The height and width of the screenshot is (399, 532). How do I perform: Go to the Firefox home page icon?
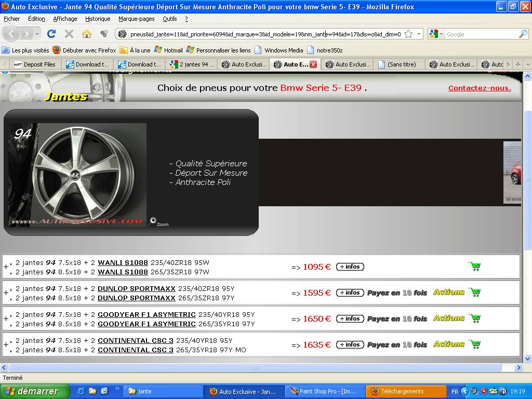click(87, 34)
